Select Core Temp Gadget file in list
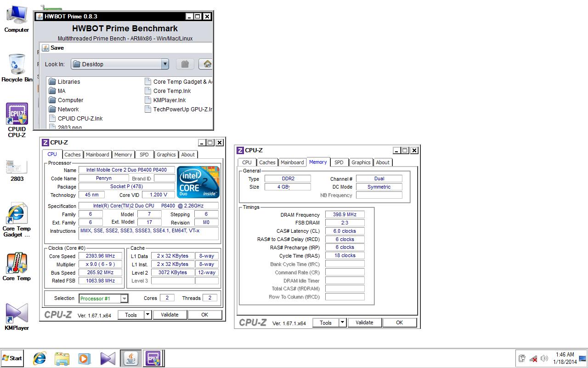This screenshot has width=588, height=368. (x=178, y=82)
